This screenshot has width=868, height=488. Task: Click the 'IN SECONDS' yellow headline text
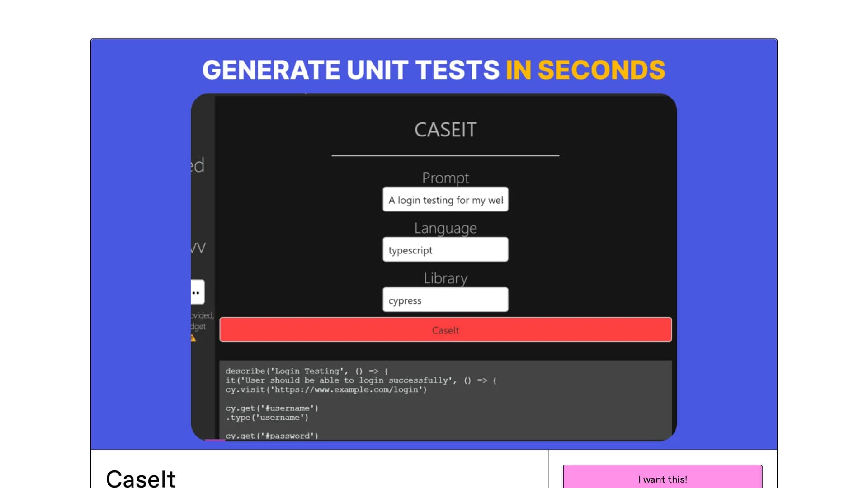(585, 70)
